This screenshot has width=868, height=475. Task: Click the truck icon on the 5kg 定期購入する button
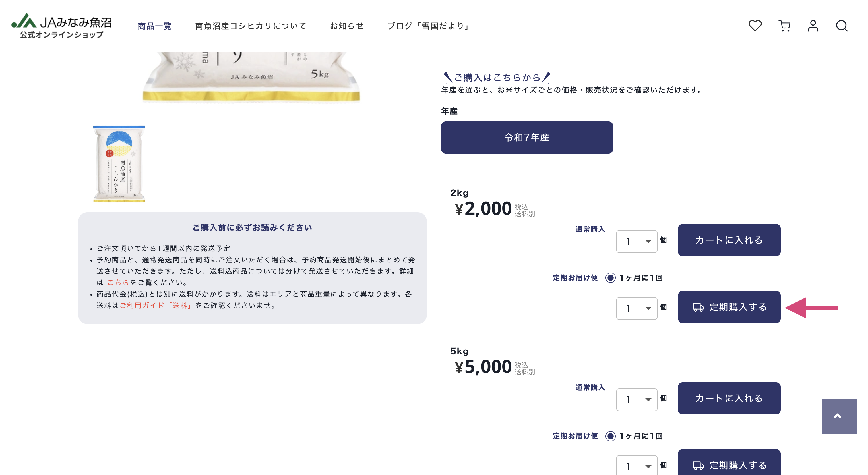click(x=698, y=465)
